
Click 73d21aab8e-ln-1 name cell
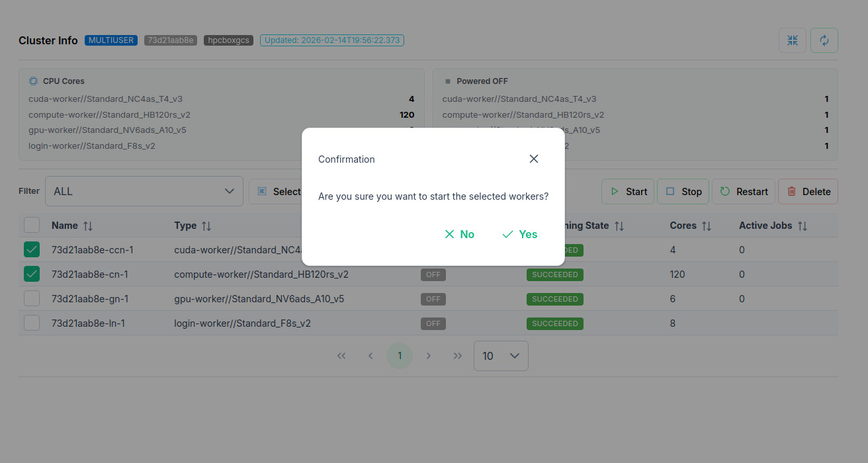tap(88, 323)
